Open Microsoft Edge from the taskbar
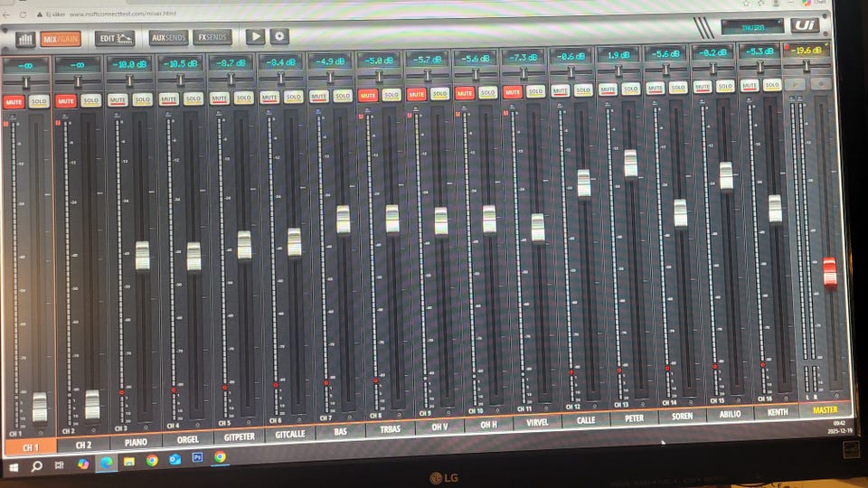Image resolution: width=868 pixels, height=488 pixels. click(106, 463)
